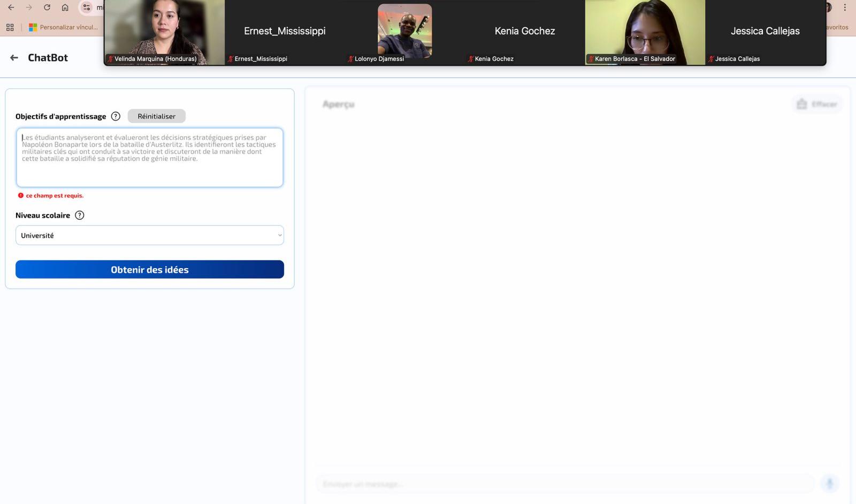Viewport: 856px width, 504px height.
Task: Select the Kenia Gochez participant tile
Action: click(525, 33)
